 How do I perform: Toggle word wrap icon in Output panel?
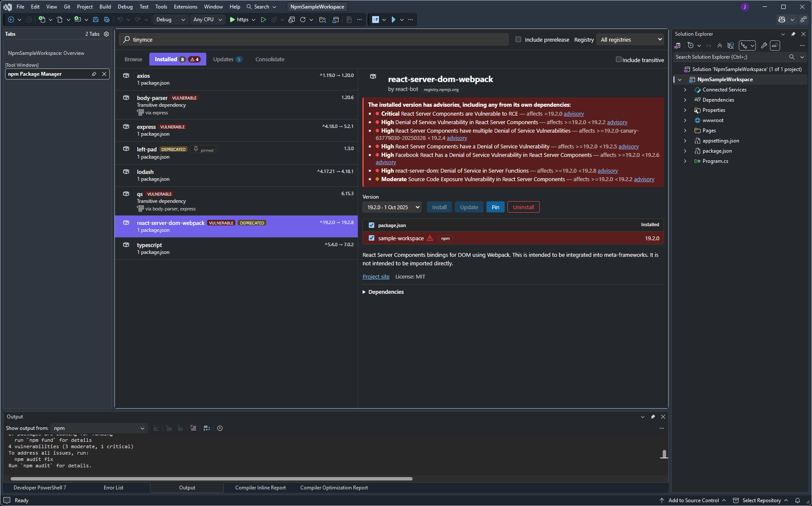(x=207, y=428)
